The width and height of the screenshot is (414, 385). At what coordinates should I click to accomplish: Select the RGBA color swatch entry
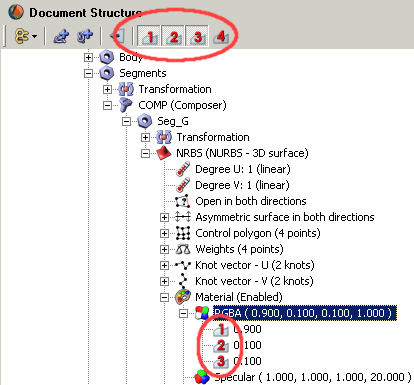click(305, 313)
